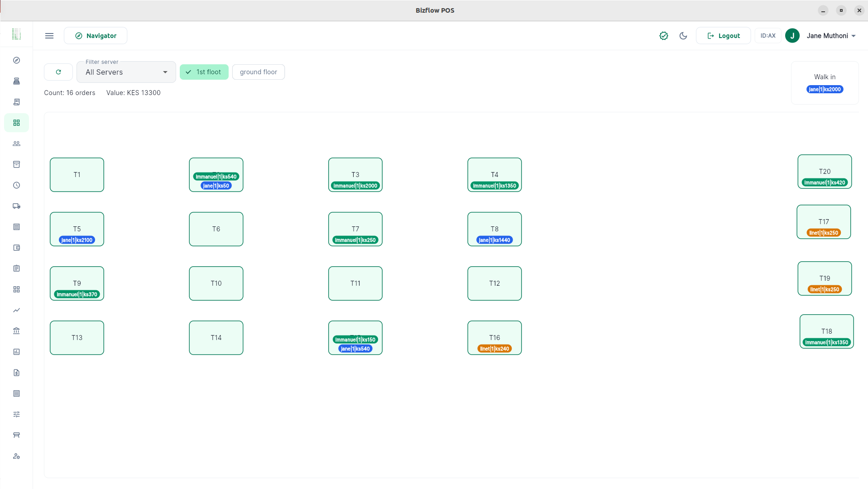Screen dimensions: 868x489
Task: Toggle the 1st floot floor chip
Action: pos(204,72)
